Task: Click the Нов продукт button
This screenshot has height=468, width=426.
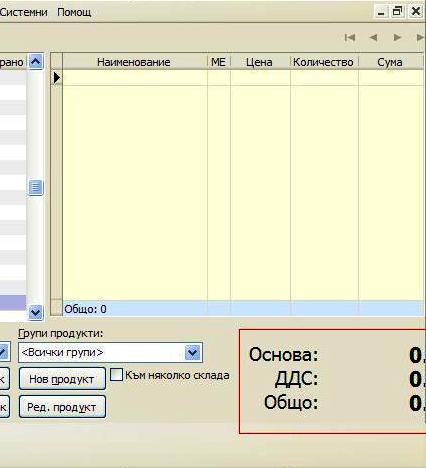Action: click(x=62, y=379)
